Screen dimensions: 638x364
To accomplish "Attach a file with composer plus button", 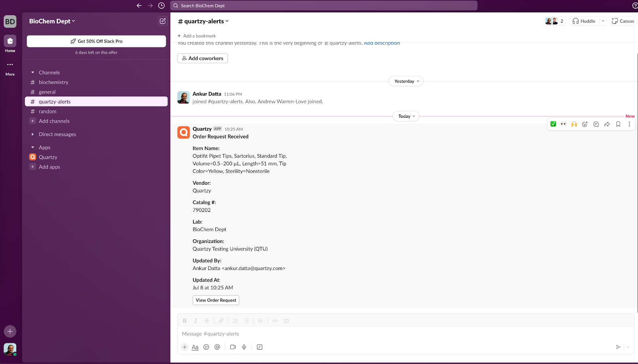I will point(185,347).
